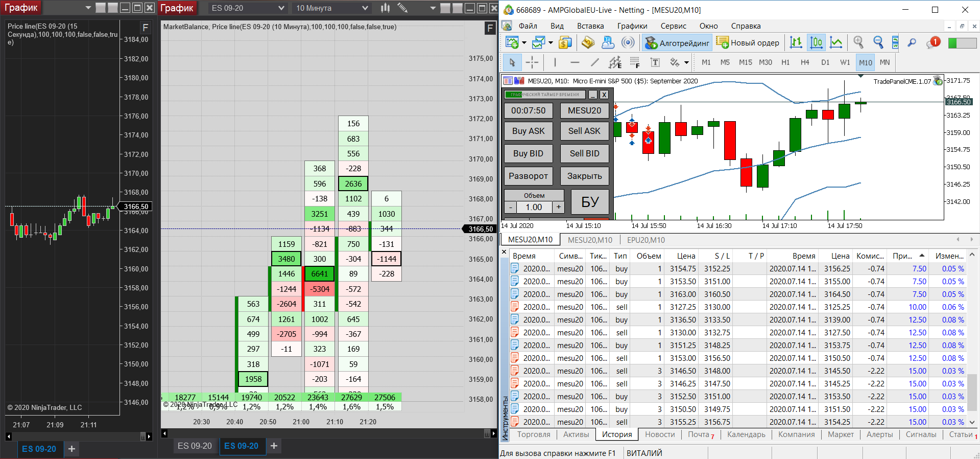Open the Графики menu
Screen dimensions: 980x459
click(x=632, y=26)
